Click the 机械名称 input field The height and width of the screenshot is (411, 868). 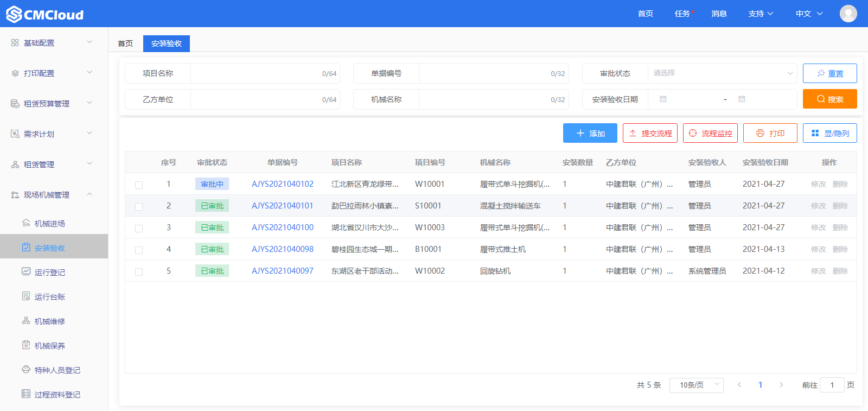click(494, 99)
